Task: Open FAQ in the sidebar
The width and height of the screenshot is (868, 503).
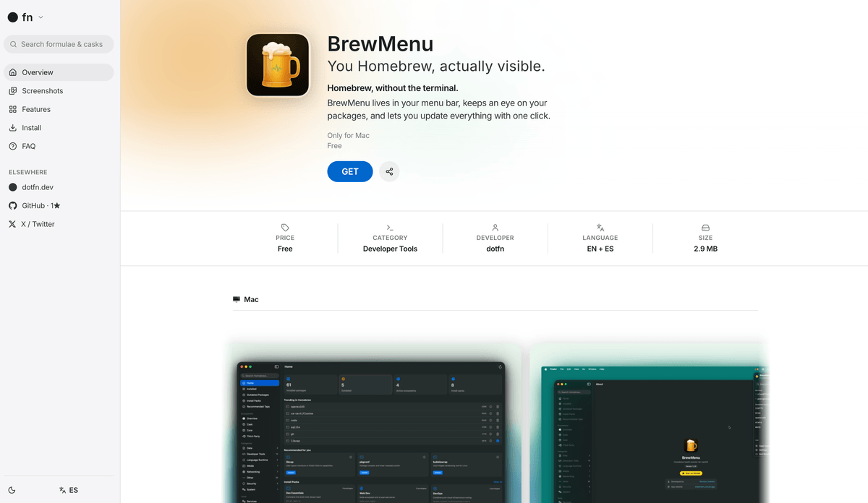Action: [x=59, y=146]
